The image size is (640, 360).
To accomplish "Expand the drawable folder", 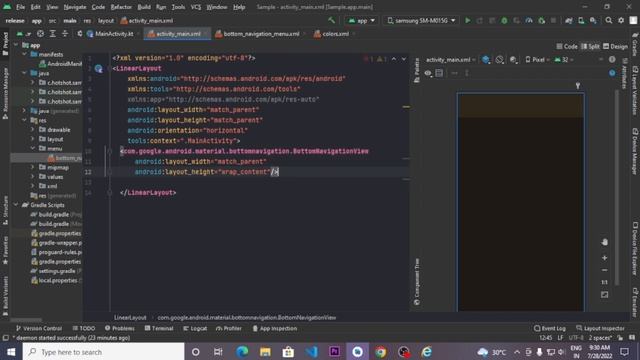I will 33,130.
